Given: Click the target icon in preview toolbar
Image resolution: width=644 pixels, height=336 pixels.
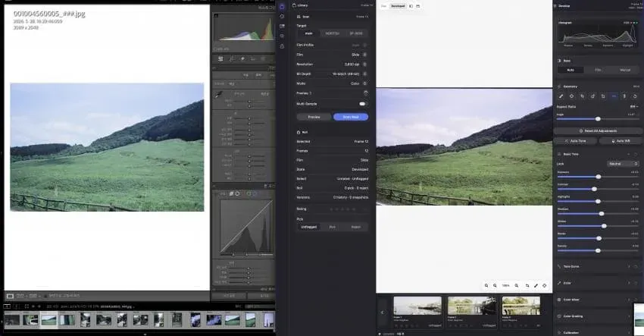Looking at the screenshot, I should (544, 285).
